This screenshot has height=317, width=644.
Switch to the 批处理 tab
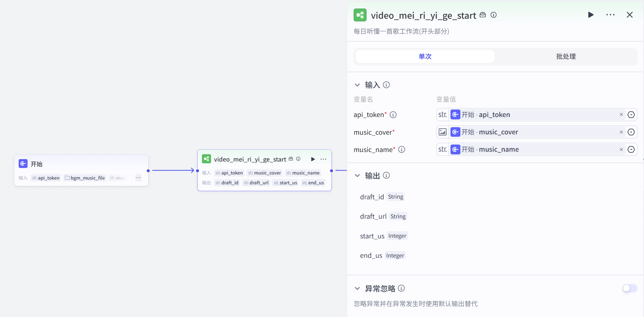[566, 56]
